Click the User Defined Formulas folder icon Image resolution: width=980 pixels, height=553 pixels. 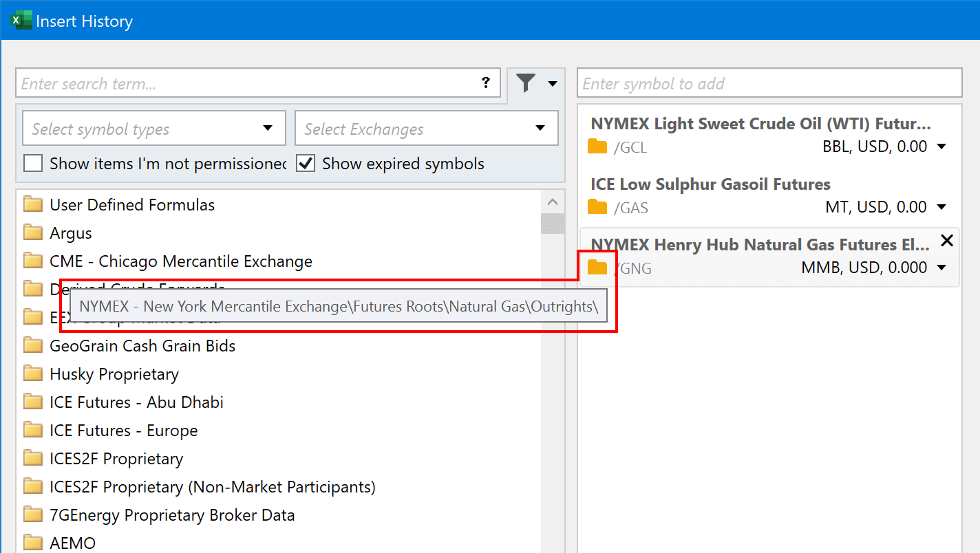(33, 205)
